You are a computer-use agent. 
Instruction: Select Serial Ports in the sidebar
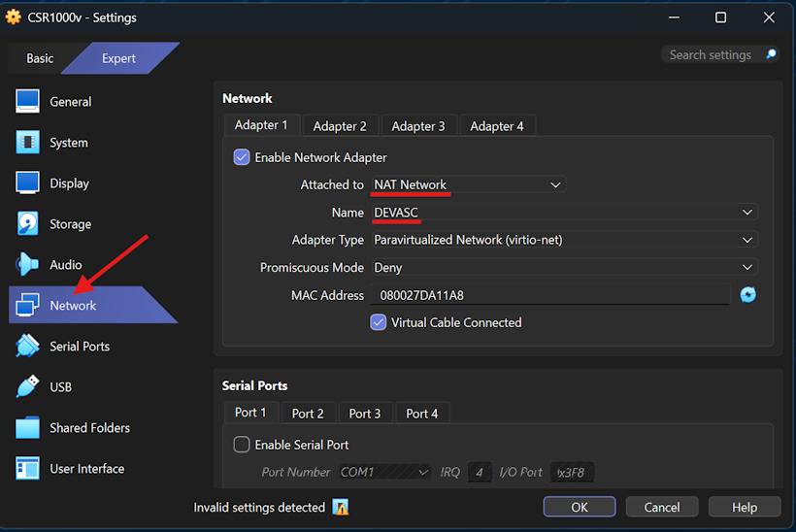pyautogui.click(x=80, y=347)
